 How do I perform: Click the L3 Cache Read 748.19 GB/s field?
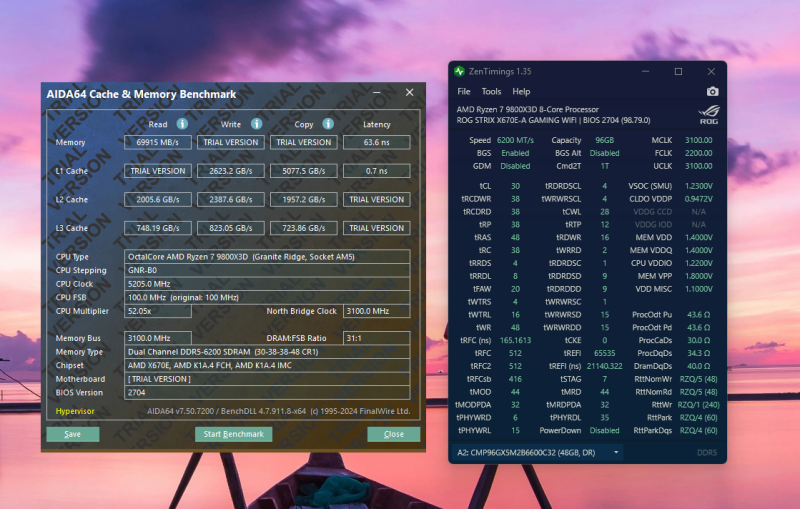[x=158, y=228]
